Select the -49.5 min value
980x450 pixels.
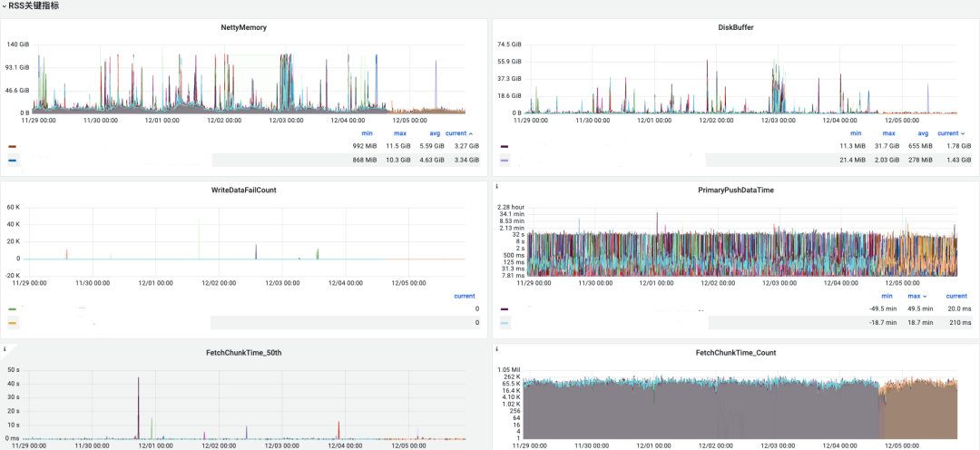point(883,308)
